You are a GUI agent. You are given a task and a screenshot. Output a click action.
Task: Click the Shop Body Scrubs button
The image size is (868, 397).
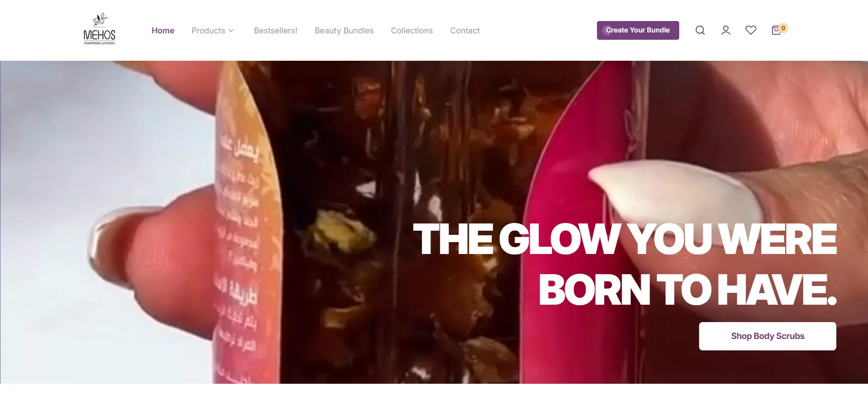tap(767, 336)
